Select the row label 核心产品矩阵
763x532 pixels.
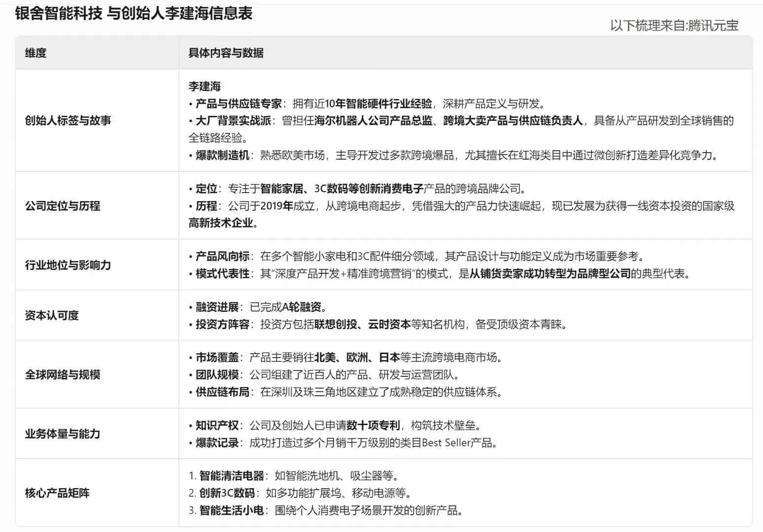57,493
